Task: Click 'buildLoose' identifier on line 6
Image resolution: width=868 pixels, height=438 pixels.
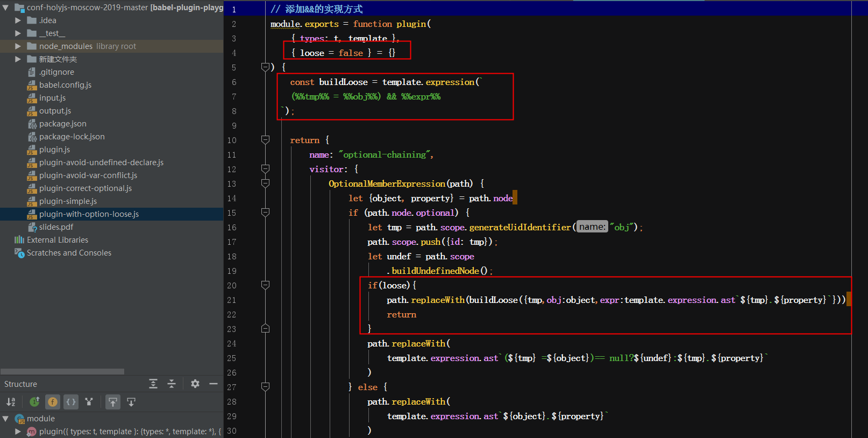Action: pos(344,82)
